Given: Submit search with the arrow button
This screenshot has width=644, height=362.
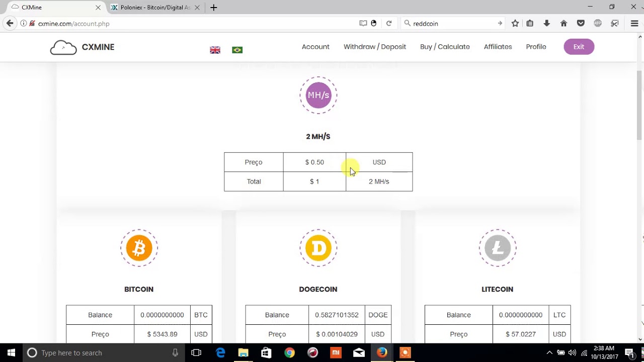Looking at the screenshot, I should [x=500, y=23].
